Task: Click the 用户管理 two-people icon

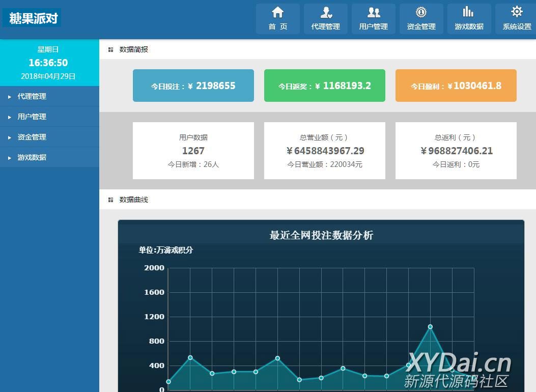Action: [x=374, y=13]
